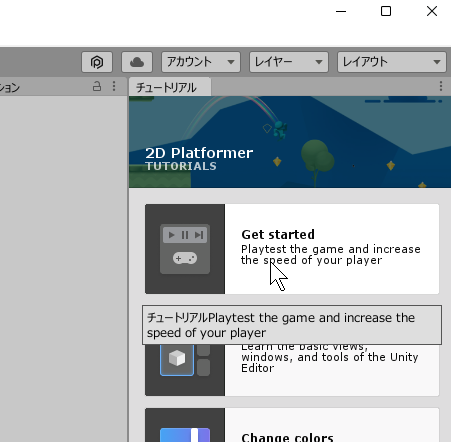Click 'windows, and tools of the Unity Editor' text
The height and width of the screenshot is (442, 451).
(329, 362)
